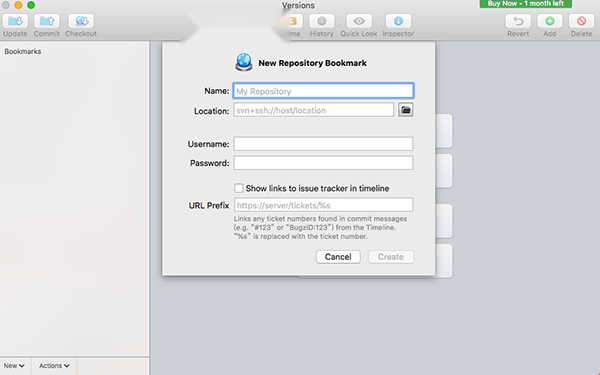Click the yellow minimize window button
The height and width of the screenshot is (375, 600).
point(18,5)
